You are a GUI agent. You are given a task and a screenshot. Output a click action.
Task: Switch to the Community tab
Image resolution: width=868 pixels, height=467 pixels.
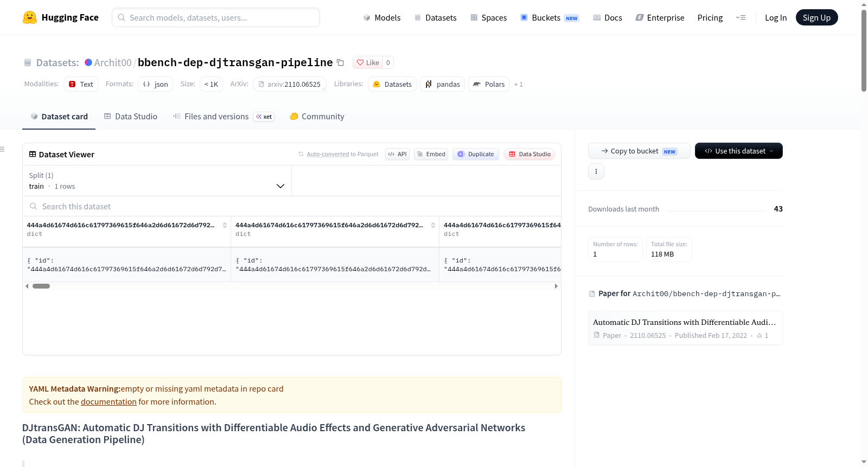coord(317,117)
